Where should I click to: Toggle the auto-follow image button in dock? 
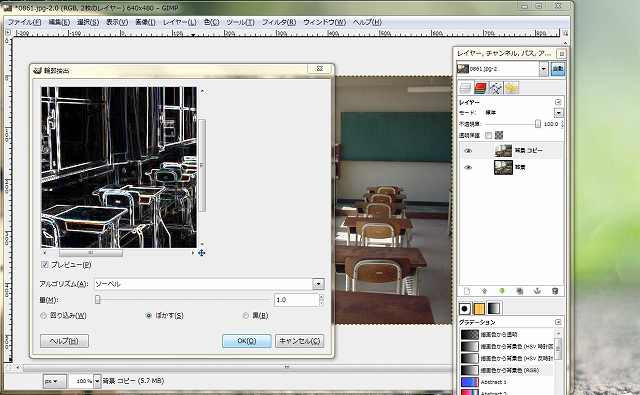558,69
